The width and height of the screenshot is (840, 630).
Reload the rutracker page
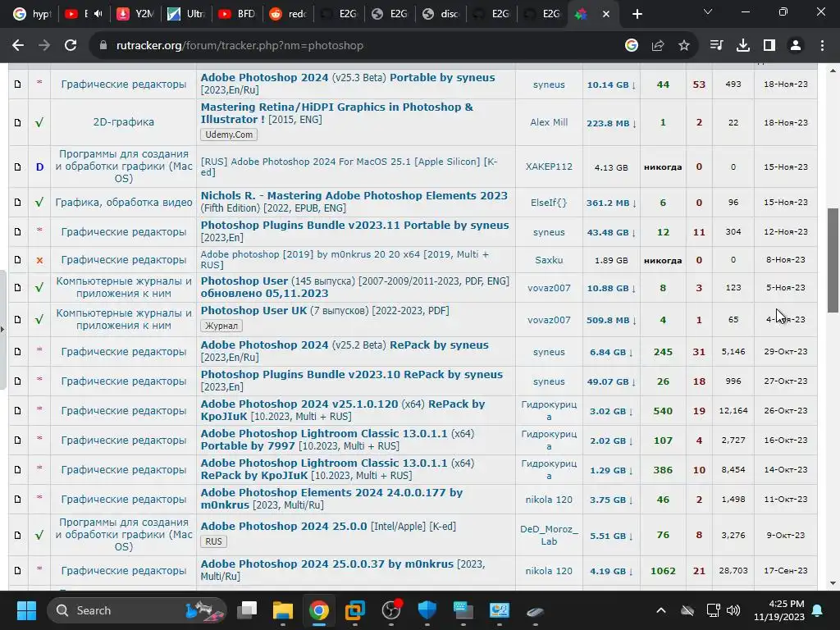(71, 46)
